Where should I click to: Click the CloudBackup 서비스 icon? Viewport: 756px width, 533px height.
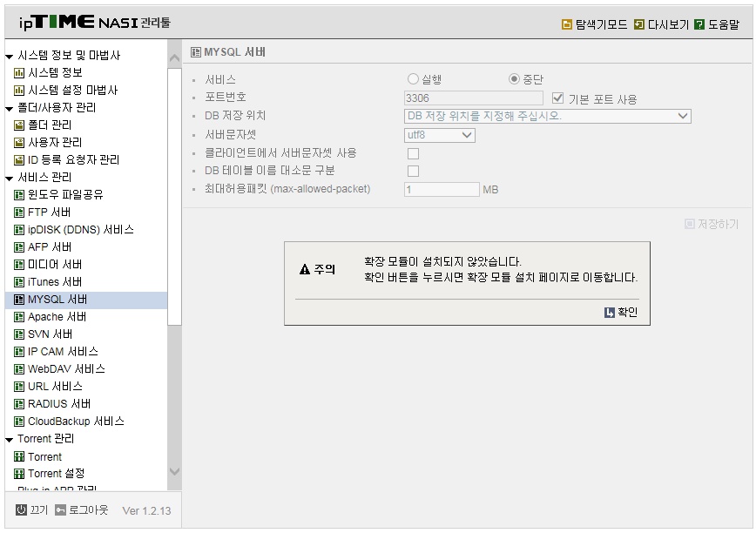pos(19,422)
